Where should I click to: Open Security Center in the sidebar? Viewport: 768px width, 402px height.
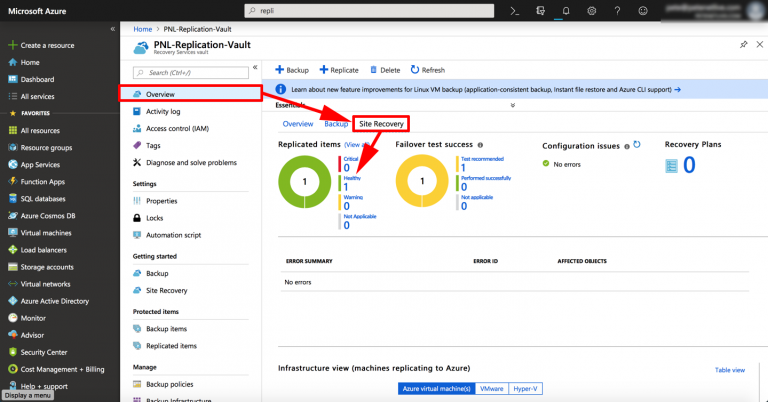pos(44,353)
